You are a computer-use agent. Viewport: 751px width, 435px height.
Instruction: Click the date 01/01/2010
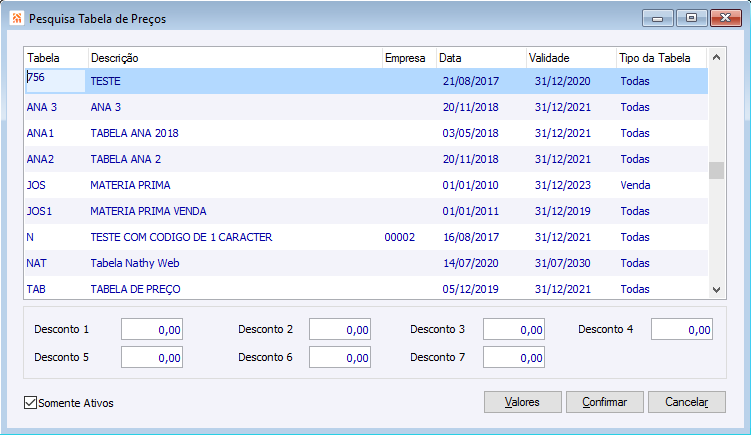coord(470,185)
